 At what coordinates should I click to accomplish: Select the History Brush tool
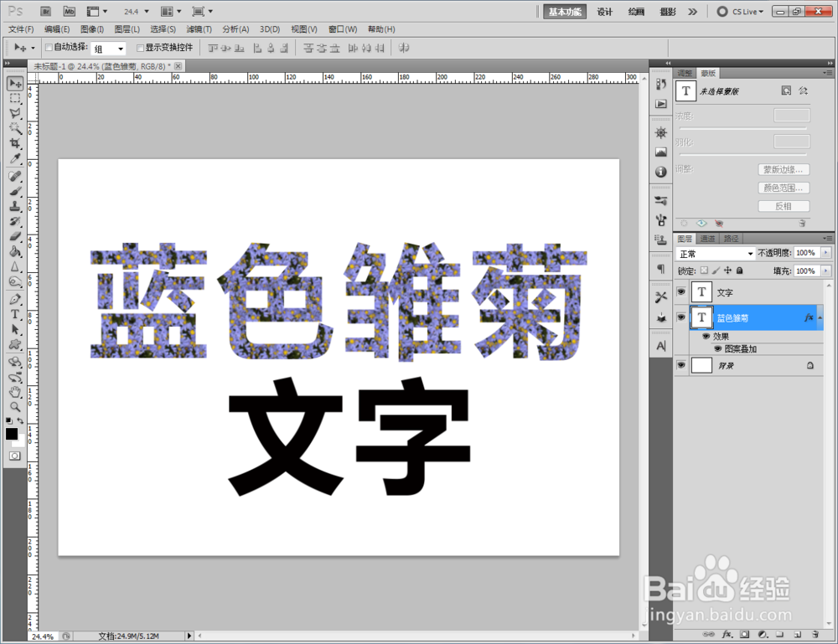[15, 221]
